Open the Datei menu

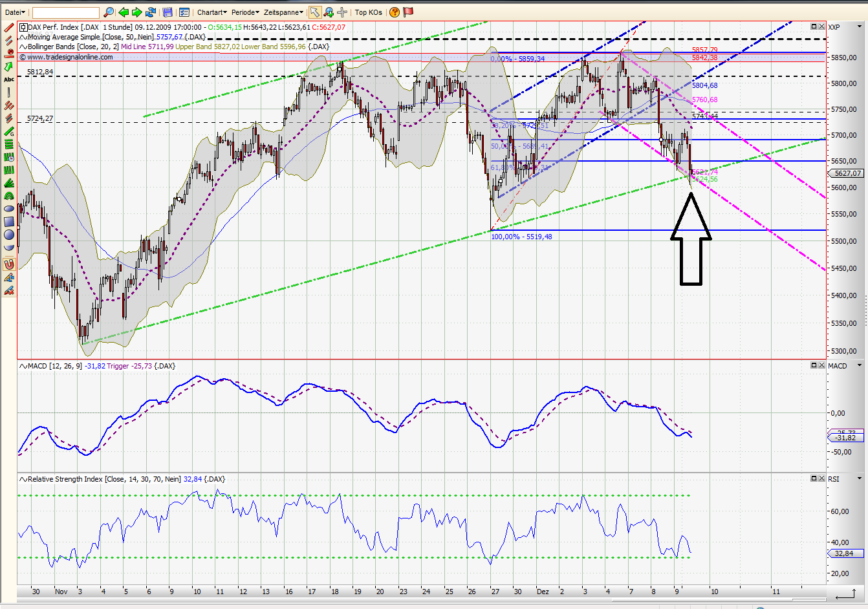point(13,12)
